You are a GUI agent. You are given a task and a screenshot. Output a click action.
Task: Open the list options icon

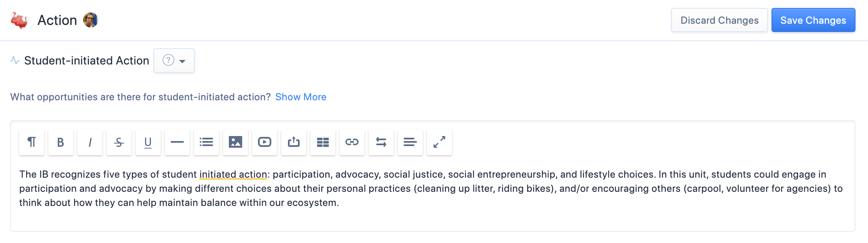point(206,142)
